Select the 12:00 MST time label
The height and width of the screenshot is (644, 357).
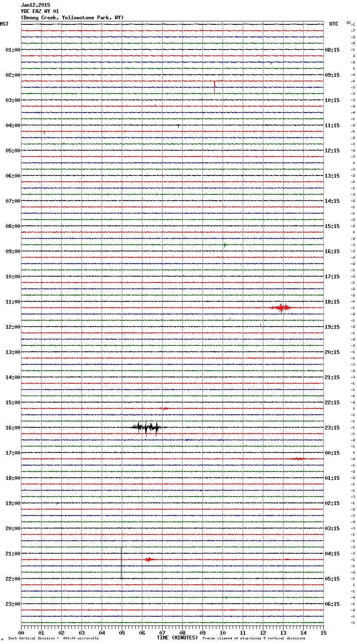13,327
